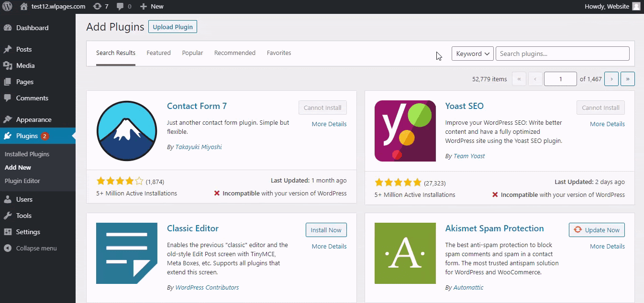Click the Appearance paintbrush icon
The height and width of the screenshot is (303, 644).
(8, 119)
